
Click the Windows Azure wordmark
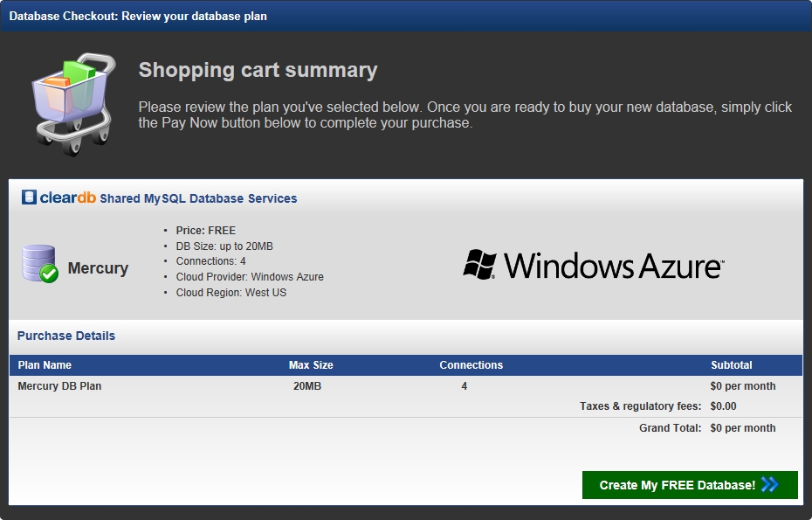tap(614, 266)
